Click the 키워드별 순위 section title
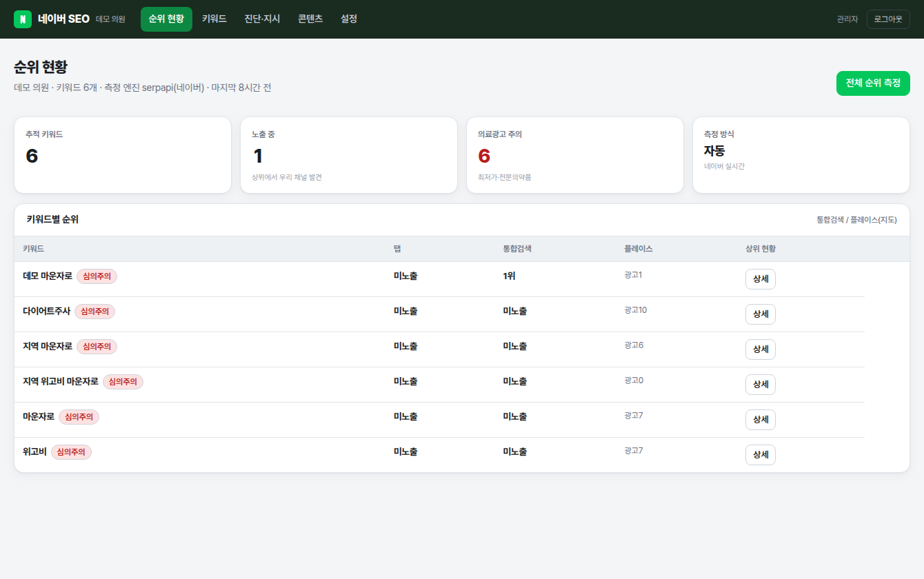 (52, 220)
